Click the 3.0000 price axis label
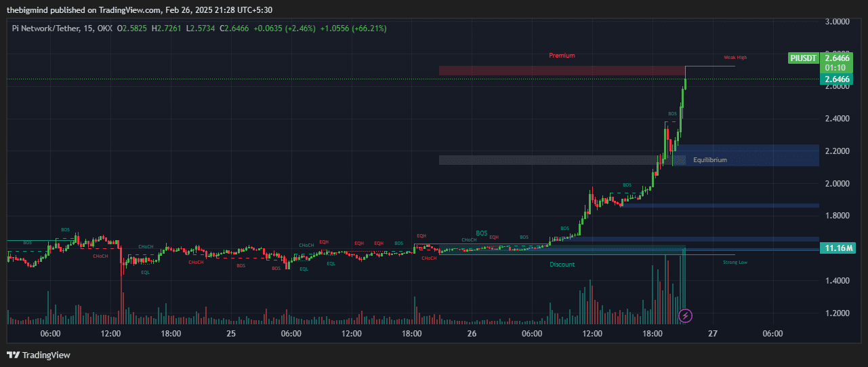The height and width of the screenshot is (367, 868). 837,22
